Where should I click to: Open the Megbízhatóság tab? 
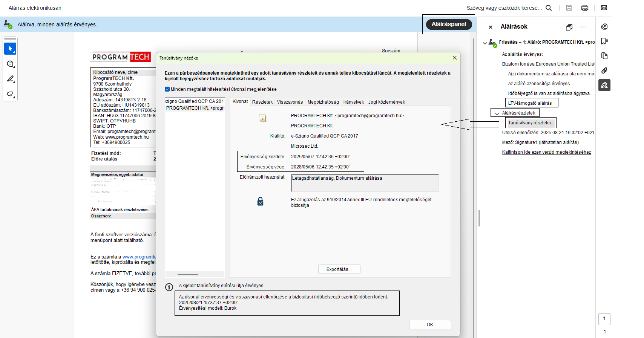tap(323, 102)
